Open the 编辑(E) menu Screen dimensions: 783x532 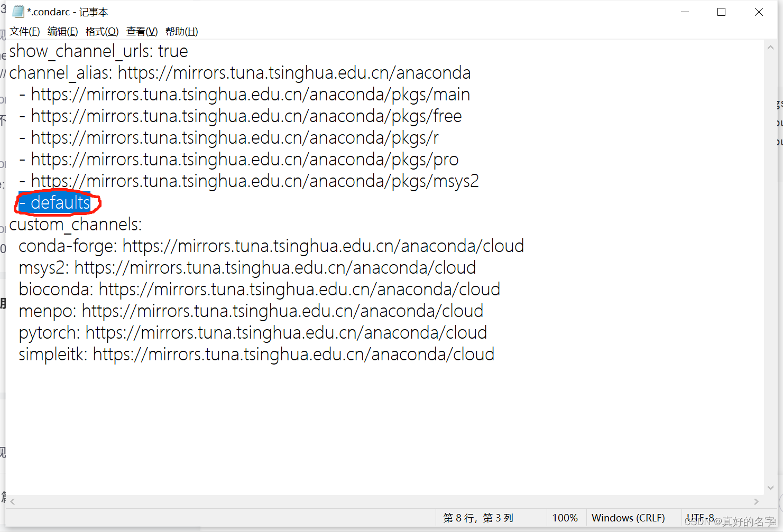(x=62, y=31)
